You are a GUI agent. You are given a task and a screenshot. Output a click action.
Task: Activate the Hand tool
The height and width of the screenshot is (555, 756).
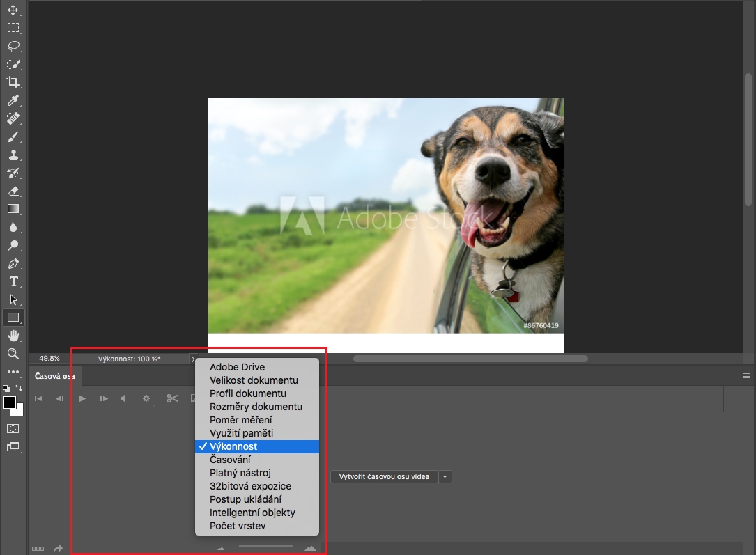pos(13,336)
